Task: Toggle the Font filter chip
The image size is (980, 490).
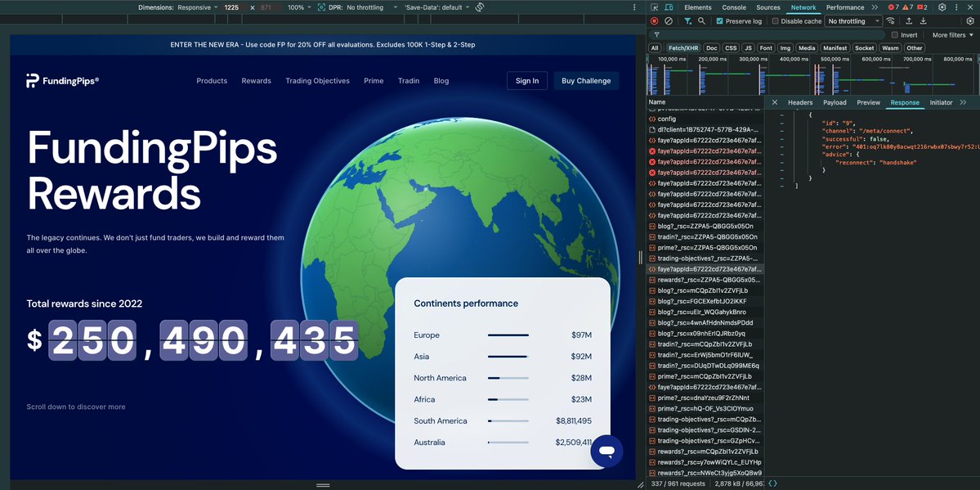Action: coord(766,48)
